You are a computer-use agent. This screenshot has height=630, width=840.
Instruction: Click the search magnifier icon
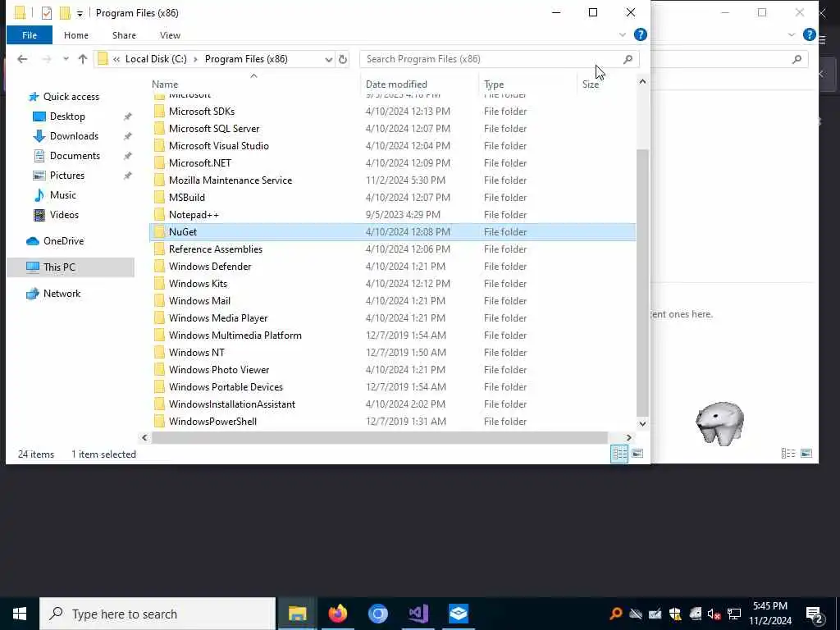[x=628, y=59]
